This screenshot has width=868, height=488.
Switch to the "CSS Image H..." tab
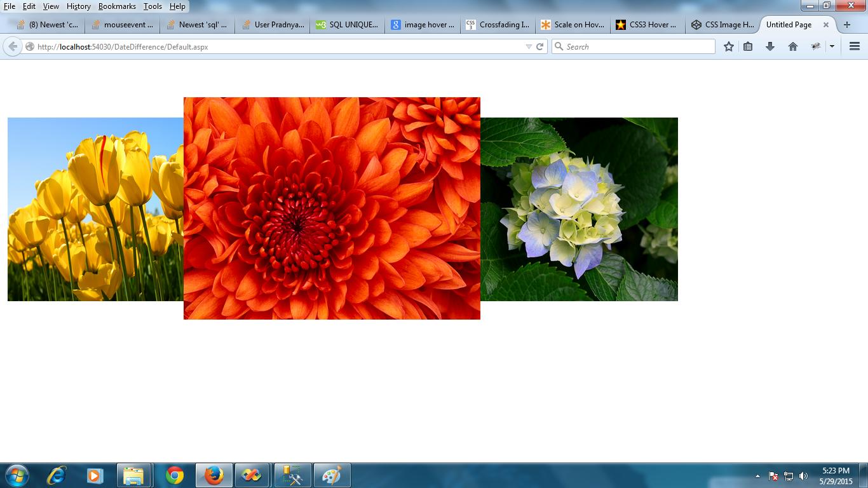(x=722, y=25)
